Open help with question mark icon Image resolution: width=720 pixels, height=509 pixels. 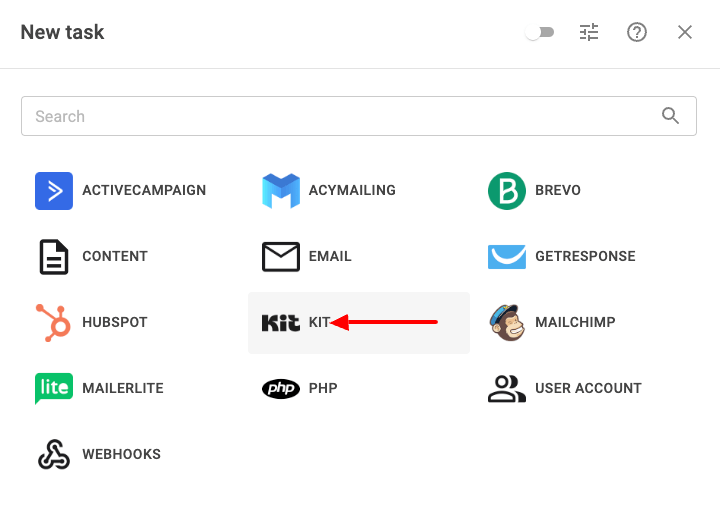pyautogui.click(x=637, y=32)
